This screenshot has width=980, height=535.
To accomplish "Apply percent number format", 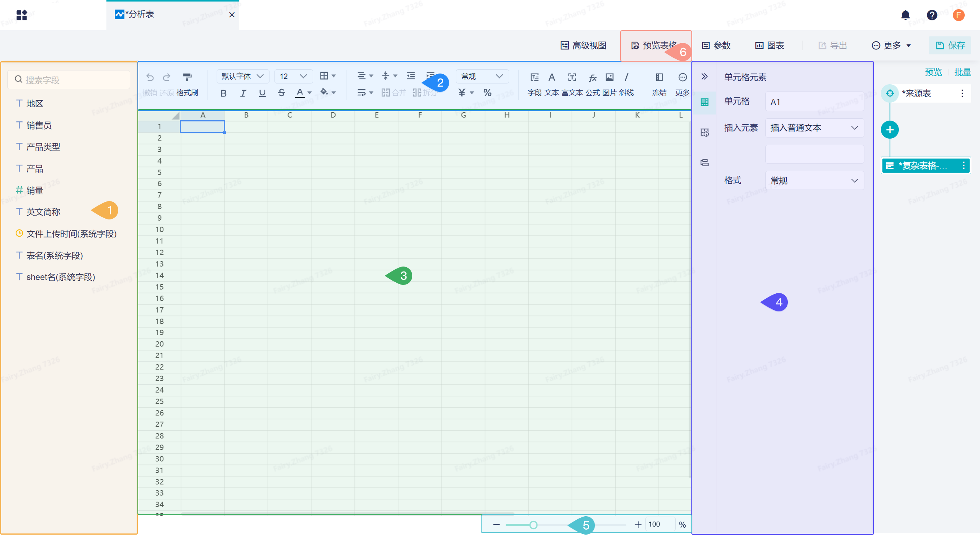I will pos(487,93).
